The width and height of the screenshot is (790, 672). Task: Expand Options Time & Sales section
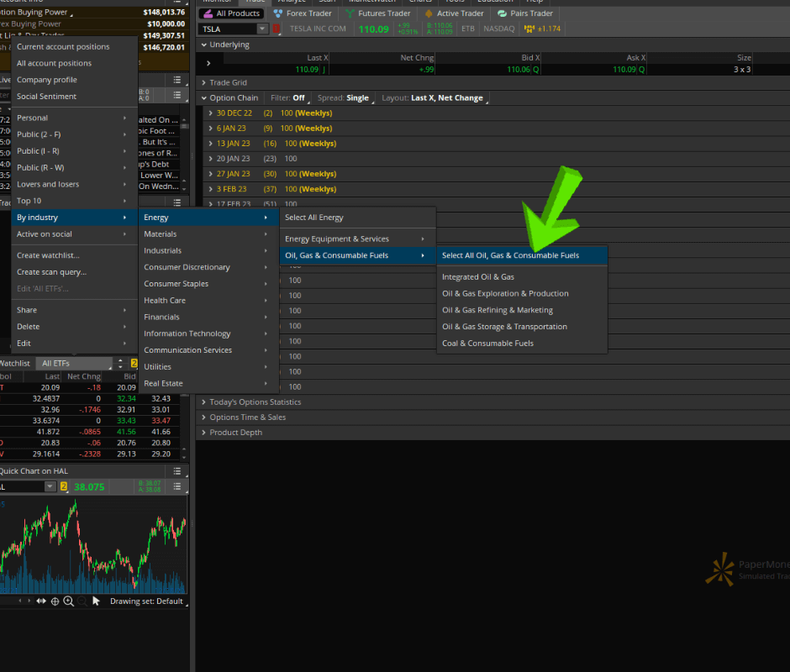point(204,417)
